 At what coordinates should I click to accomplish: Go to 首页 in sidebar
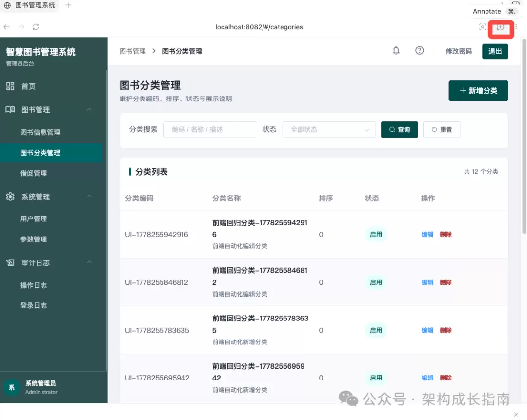point(29,86)
